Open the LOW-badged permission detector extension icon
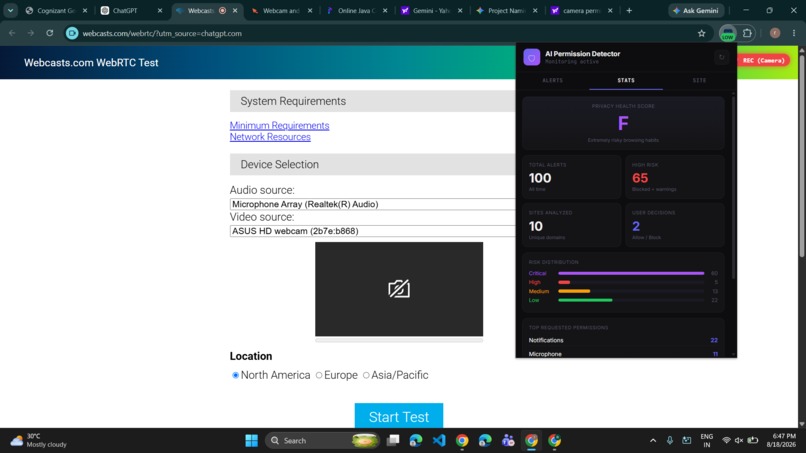Viewport: 806px width, 453px height. tap(727, 33)
